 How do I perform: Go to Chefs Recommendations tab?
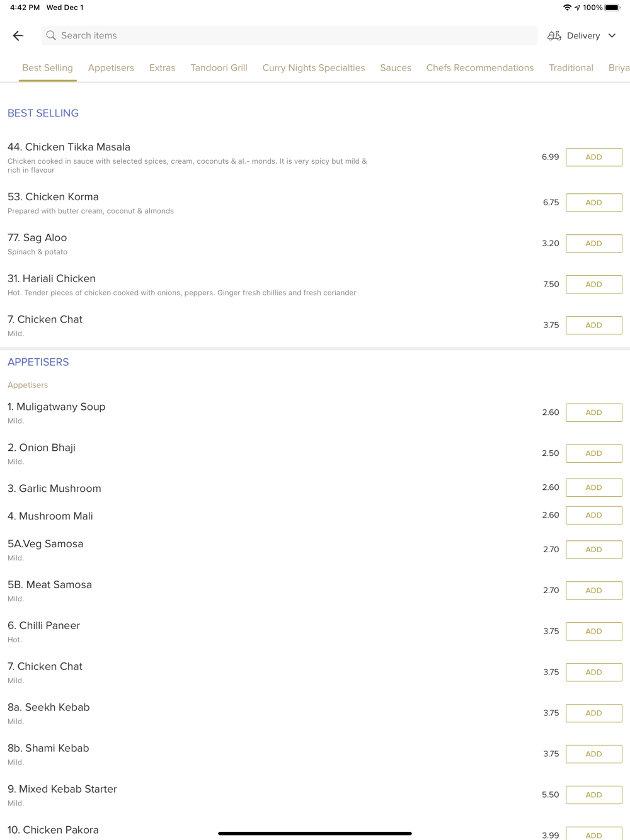480,68
